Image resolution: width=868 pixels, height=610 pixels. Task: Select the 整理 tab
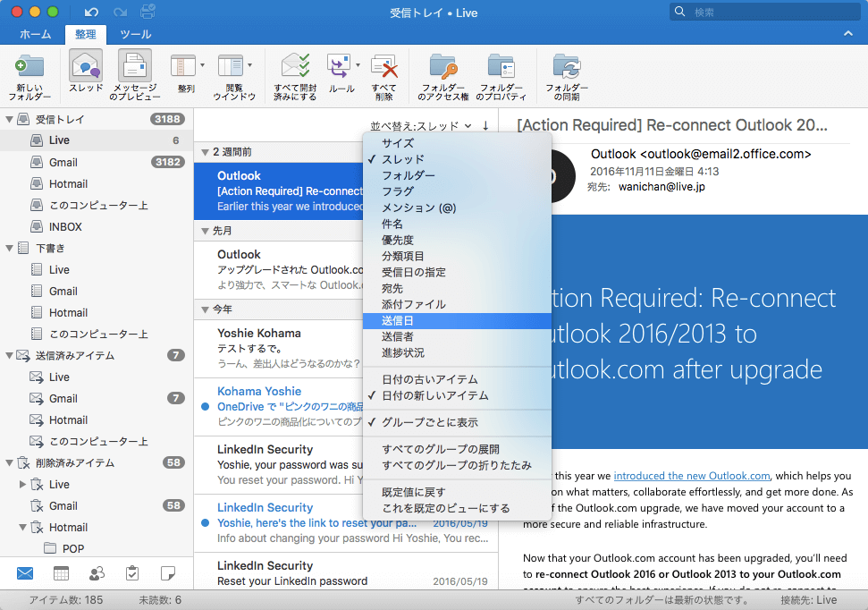click(85, 34)
